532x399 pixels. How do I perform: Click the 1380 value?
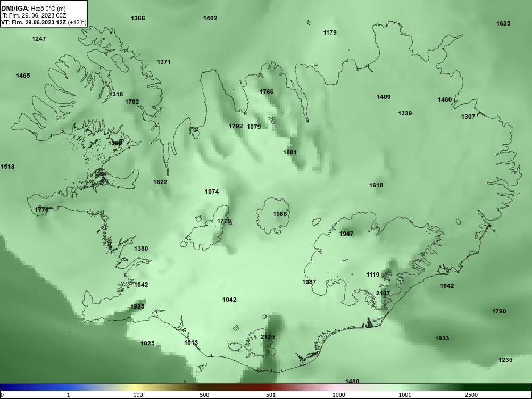pos(141,248)
